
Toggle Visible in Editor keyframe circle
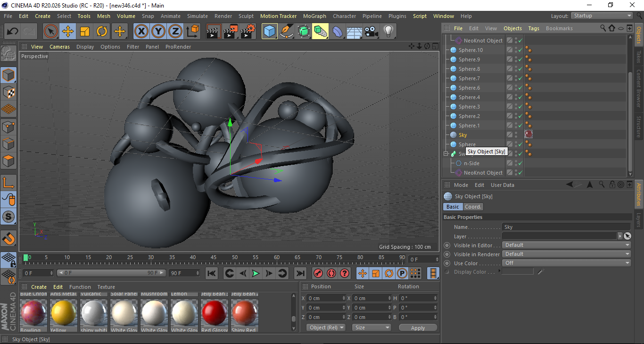pos(447,245)
